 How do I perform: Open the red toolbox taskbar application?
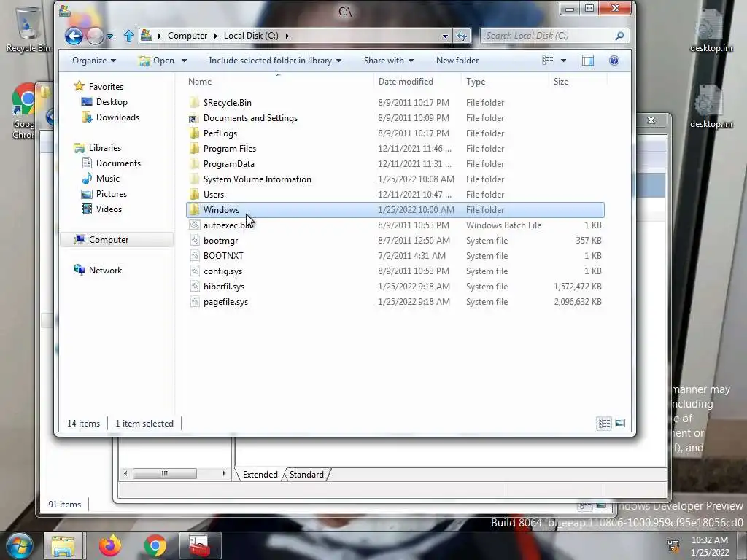200,545
